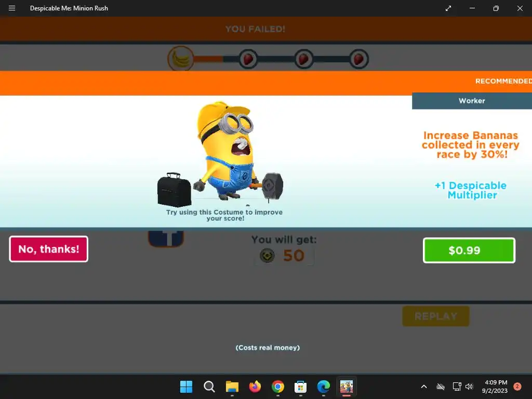Select the Worker minion costume image
532x399 pixels.
[x=225, y=150]
